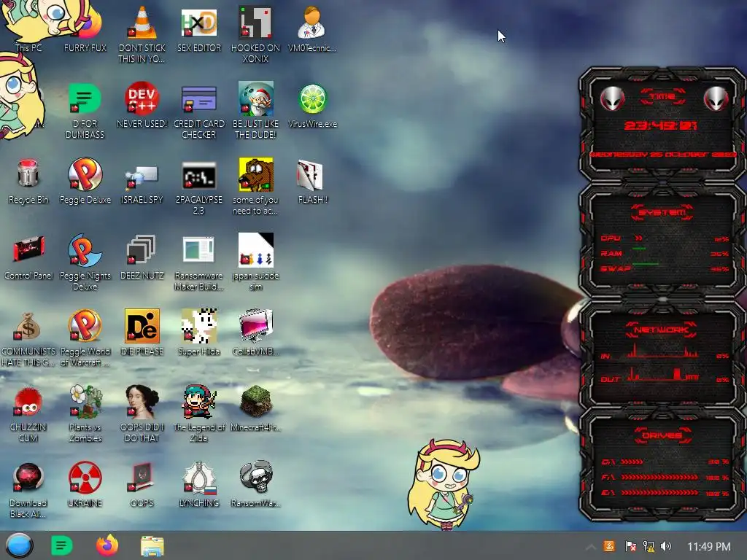Image resolution: width=747 pixels, height=560 pixels.
Task: Open the UKRAINE radiation icon
Action: 85,477
